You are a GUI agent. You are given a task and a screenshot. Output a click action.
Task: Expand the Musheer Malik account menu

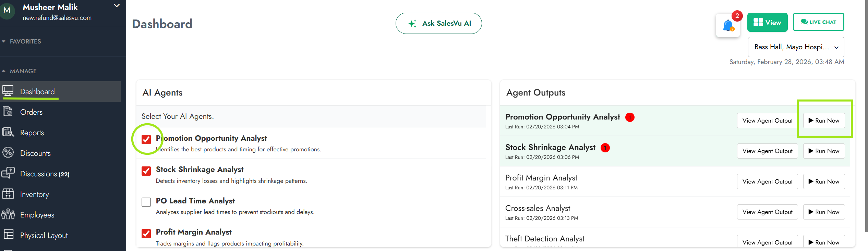[117, 6]
